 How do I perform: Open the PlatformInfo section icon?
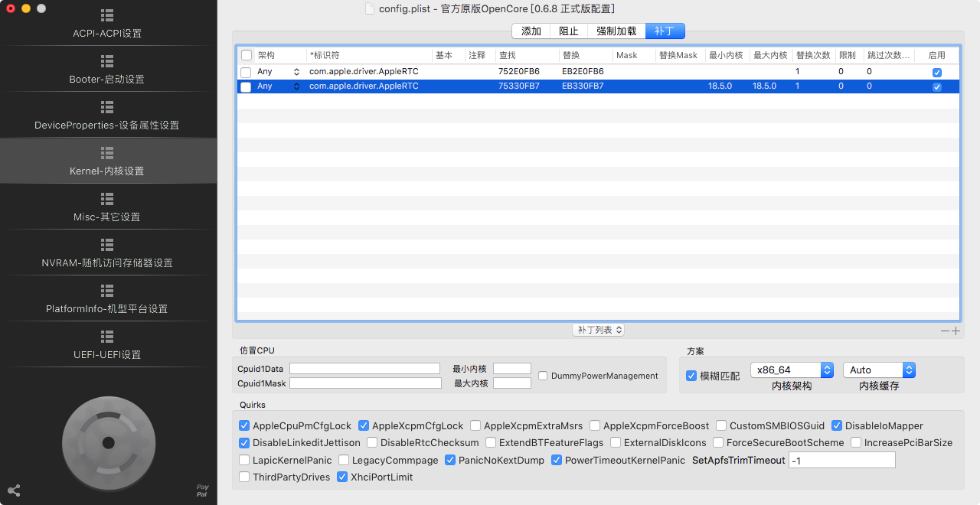pyautogui.click(x=107, y=291)
